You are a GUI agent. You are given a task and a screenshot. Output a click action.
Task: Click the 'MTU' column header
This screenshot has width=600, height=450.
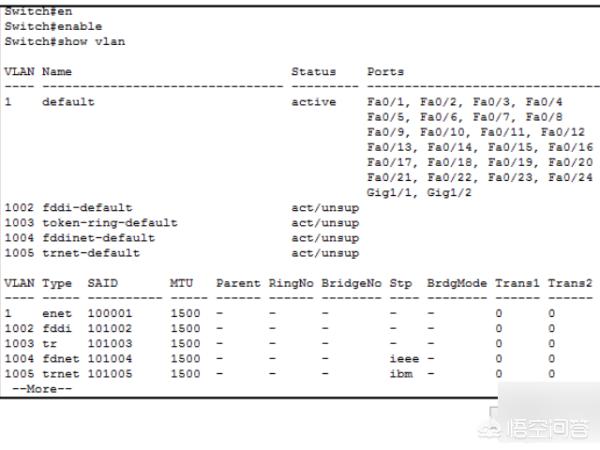tap(181, 283)
